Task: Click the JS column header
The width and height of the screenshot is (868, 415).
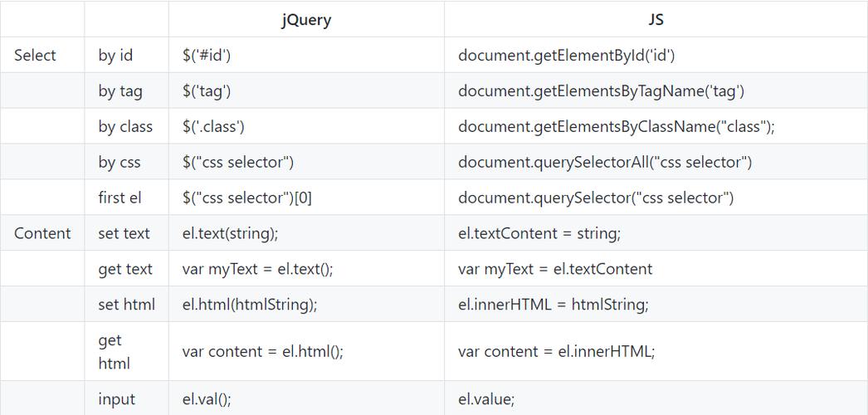Action: (x=656, y=19)
